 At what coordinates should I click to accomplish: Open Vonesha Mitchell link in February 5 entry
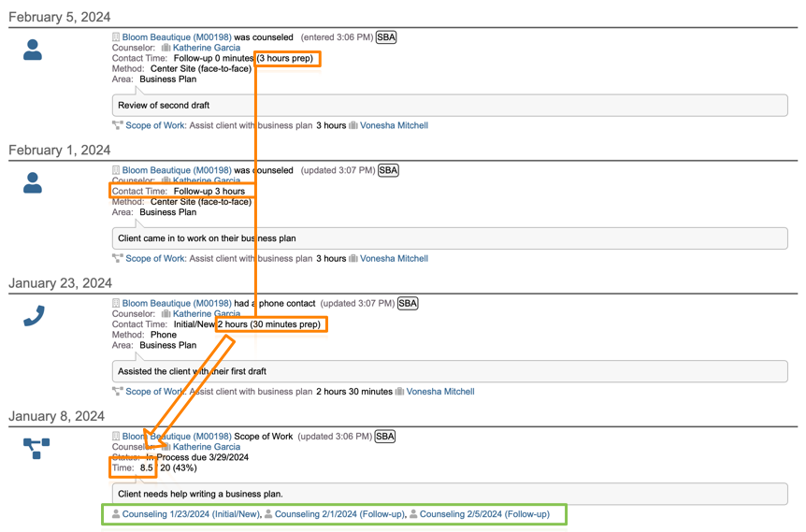point(394,125)
